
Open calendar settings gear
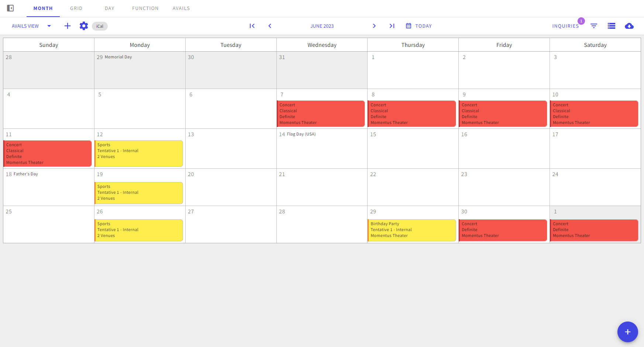point(84,26)
